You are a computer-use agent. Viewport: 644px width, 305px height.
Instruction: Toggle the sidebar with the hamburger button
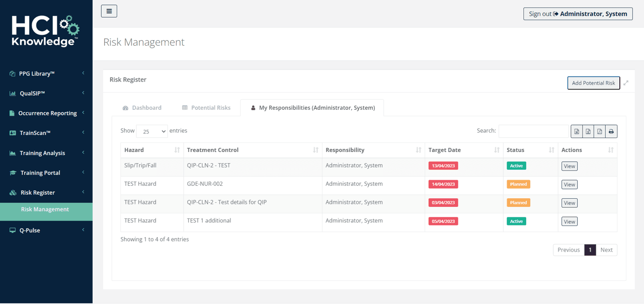pyautogui.click(x=109, y=11)
